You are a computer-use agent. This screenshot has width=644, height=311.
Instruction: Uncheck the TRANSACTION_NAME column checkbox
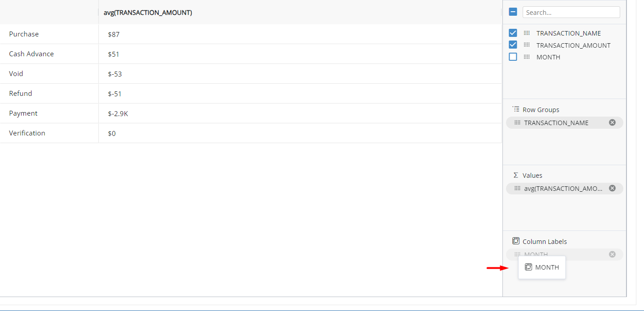point(513,33)
